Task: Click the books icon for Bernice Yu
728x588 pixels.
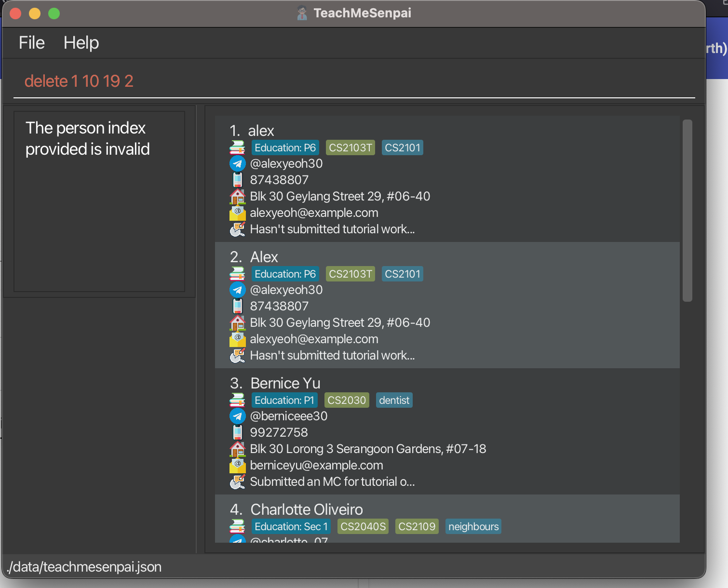Action: 237,400
